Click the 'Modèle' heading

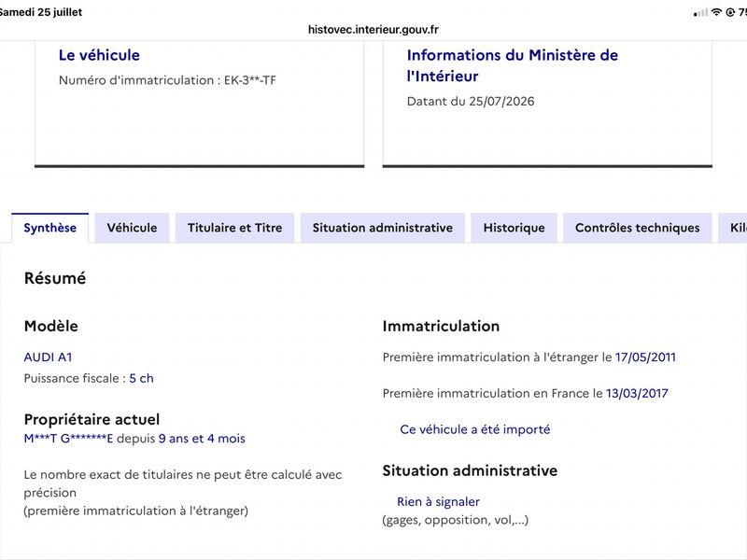51,326
